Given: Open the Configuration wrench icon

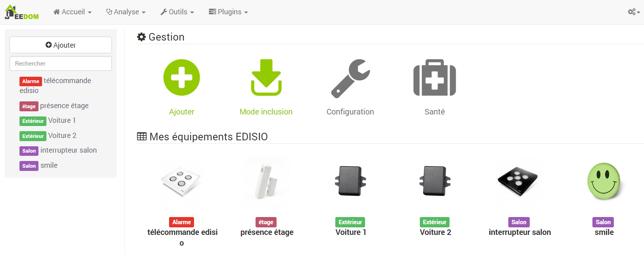Looking at the screenshot, I should pyautogui.click(x=350, y=78).
